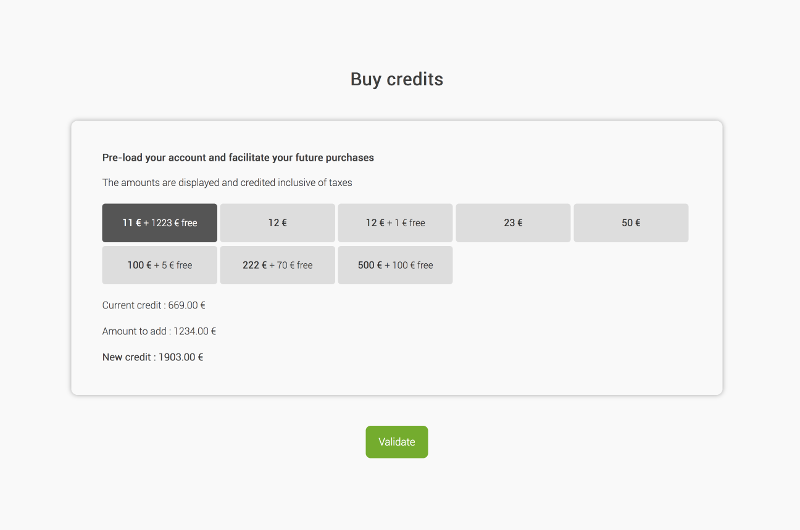Choose the plain 12 € credit amount
Screen dimensions: 800x530
[277, 223]
